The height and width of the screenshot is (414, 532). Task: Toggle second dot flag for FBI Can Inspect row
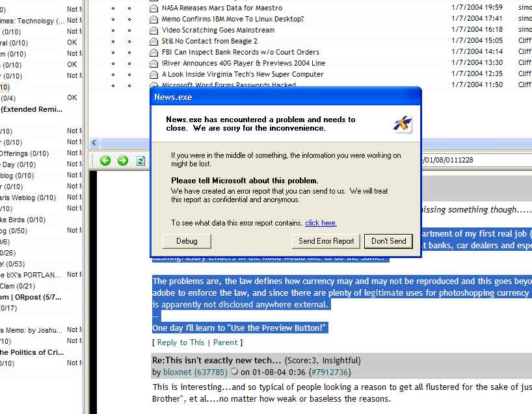click(129, 53)
